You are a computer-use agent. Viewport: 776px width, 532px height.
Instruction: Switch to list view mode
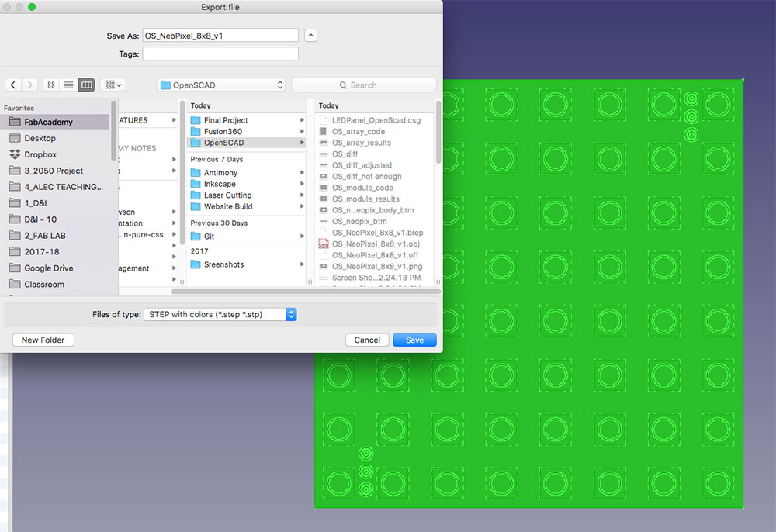[x=69, y=85]
